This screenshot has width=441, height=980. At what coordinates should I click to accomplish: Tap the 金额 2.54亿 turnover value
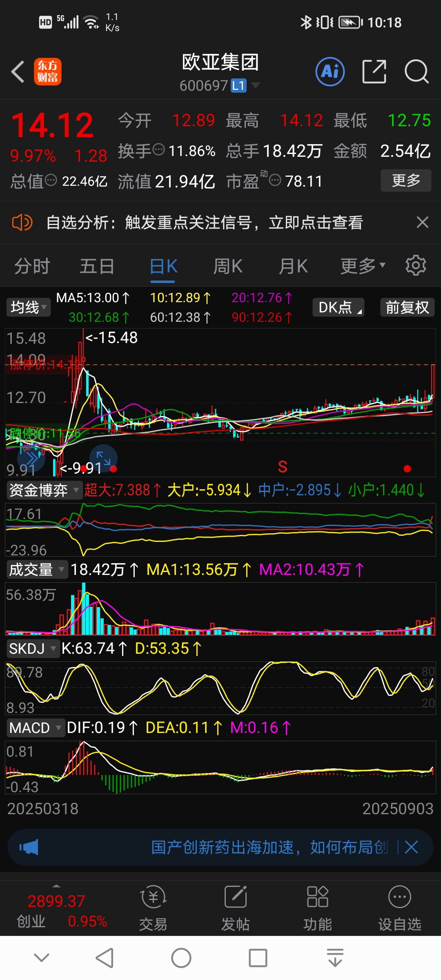coord(383,151)
